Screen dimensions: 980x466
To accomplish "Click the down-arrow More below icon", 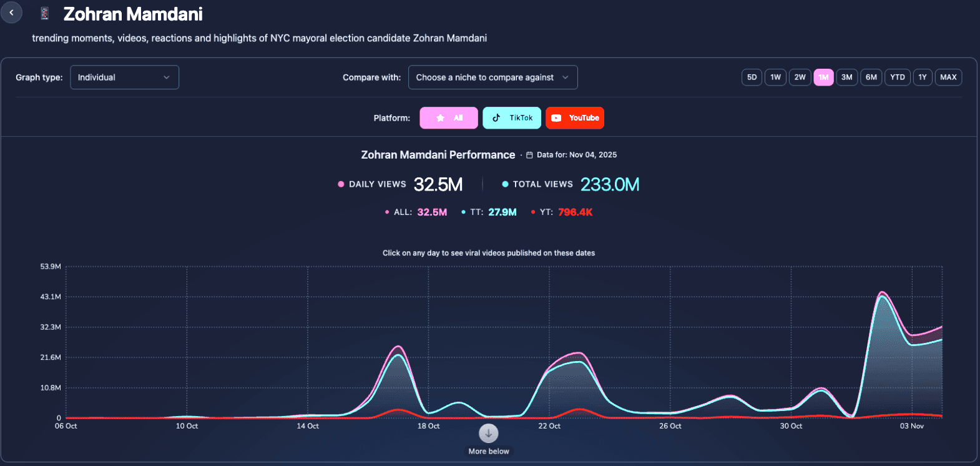I will click(x=489, y=433).
